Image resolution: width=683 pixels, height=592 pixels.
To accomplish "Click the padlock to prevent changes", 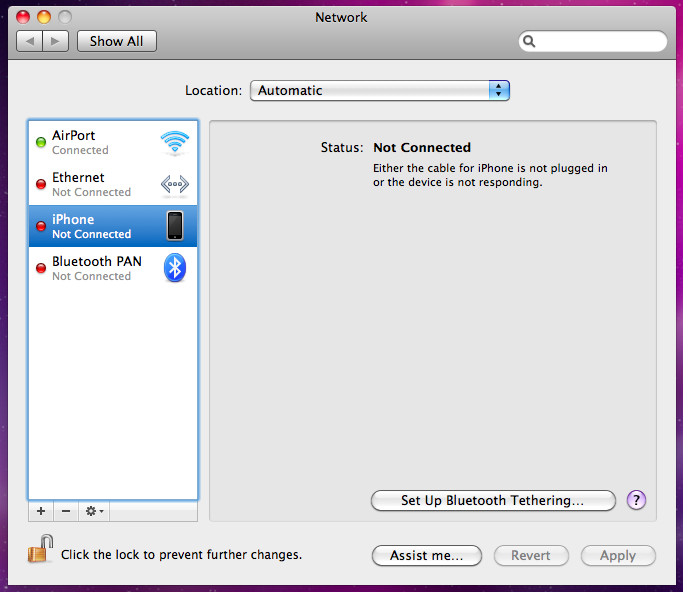I will click(x=41, y=549).
